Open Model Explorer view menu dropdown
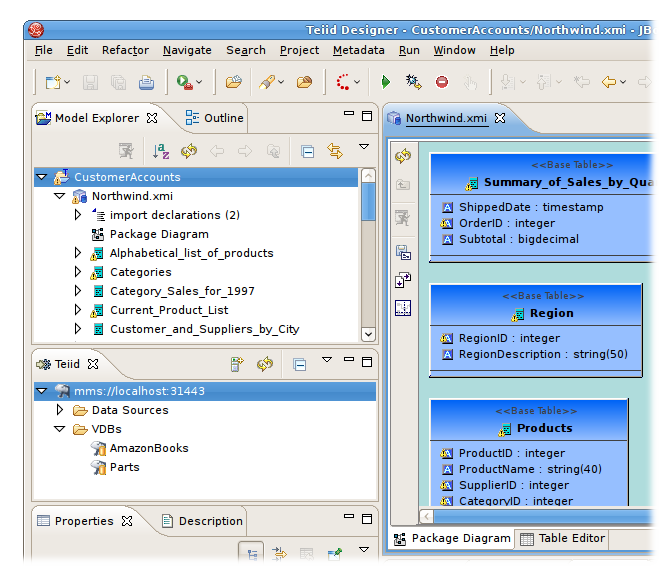The width and height of the screenshot is (659, 566). click(364, 147)
